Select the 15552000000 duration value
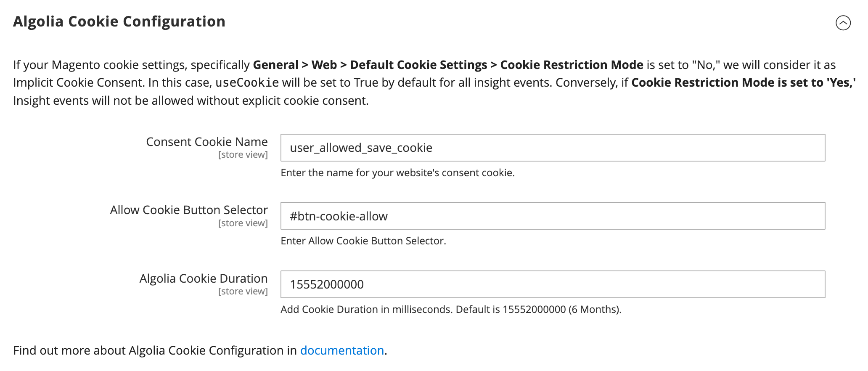Image resolution: width=868 pixels, height=371 pixels. [326, 284]
